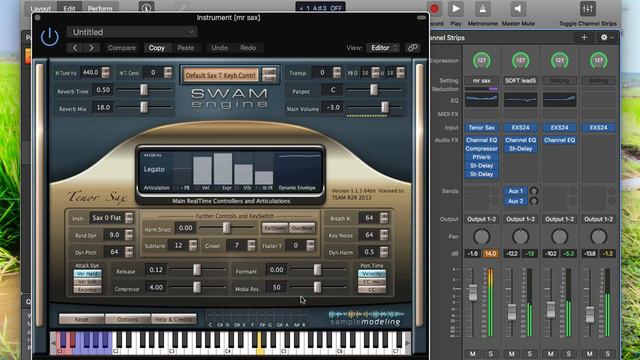This screenshot has height=360, width=640.
Task: Toggle the FallDown button
Action: (275, 228)
